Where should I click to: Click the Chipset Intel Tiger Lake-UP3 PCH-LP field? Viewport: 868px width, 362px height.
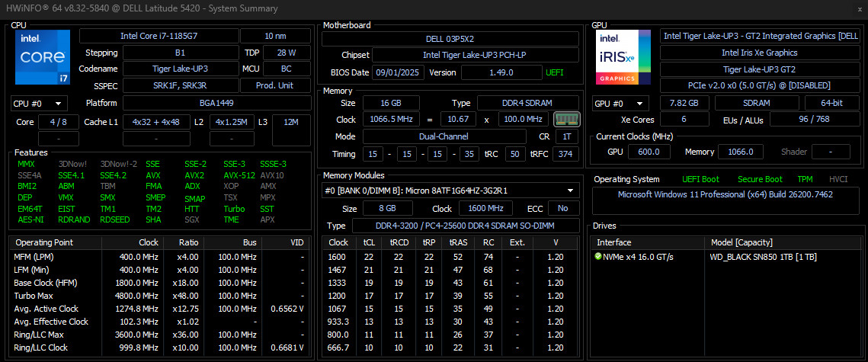476,56
